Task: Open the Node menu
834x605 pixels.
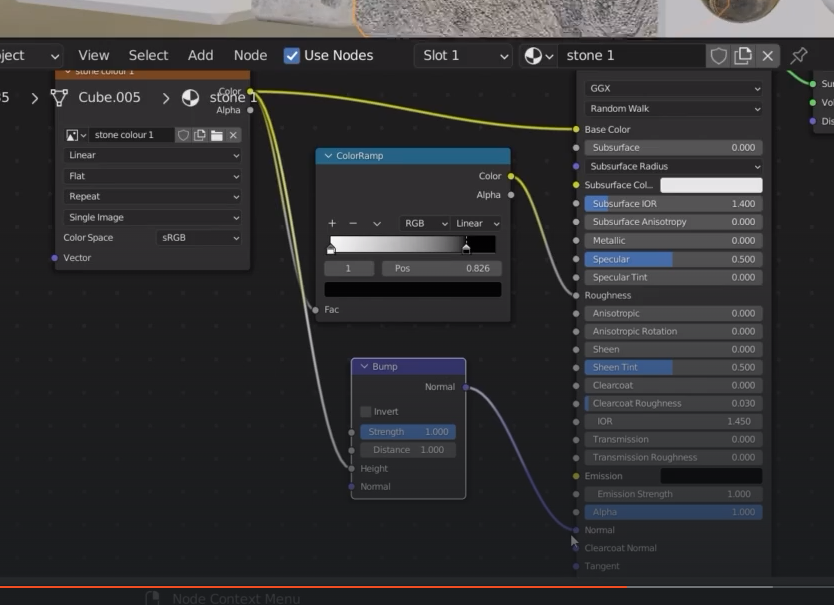Action: click(x=251, y=55)
